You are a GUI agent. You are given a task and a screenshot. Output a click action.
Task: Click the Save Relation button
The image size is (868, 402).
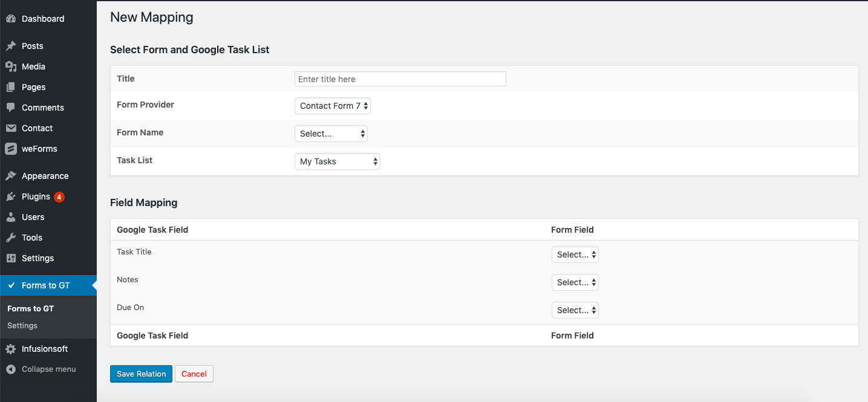[x=142, y=374]
